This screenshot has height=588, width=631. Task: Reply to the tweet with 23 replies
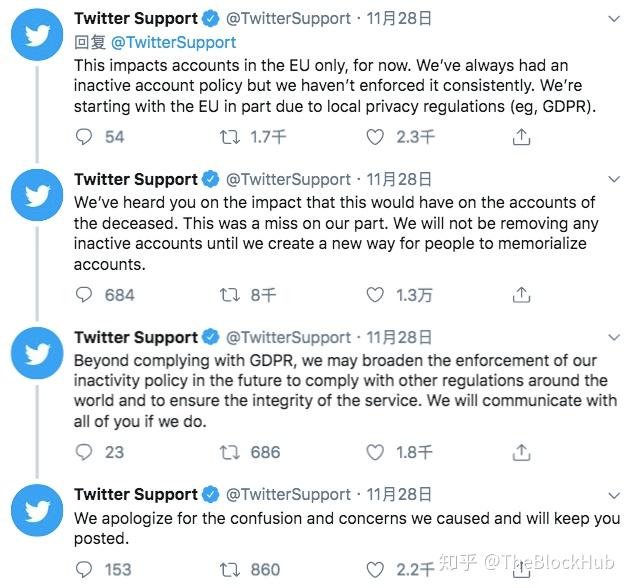[x=84, y=452]
